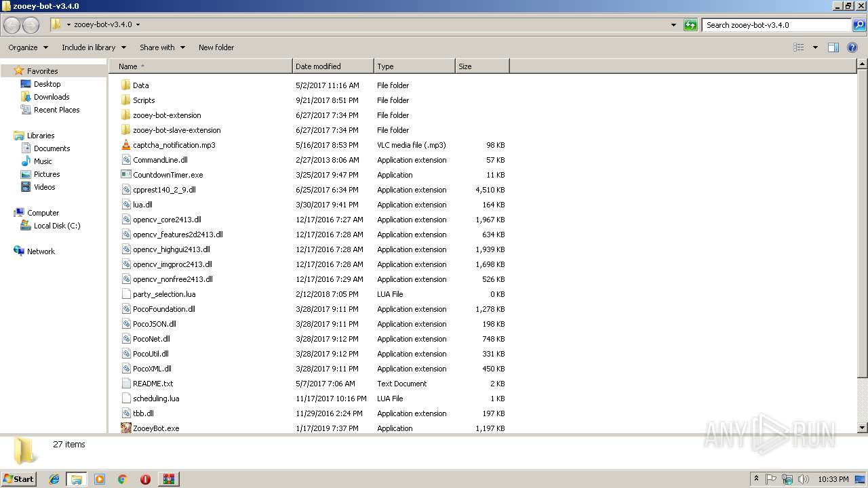Open the Help question mark icon

tap(852, 47)
